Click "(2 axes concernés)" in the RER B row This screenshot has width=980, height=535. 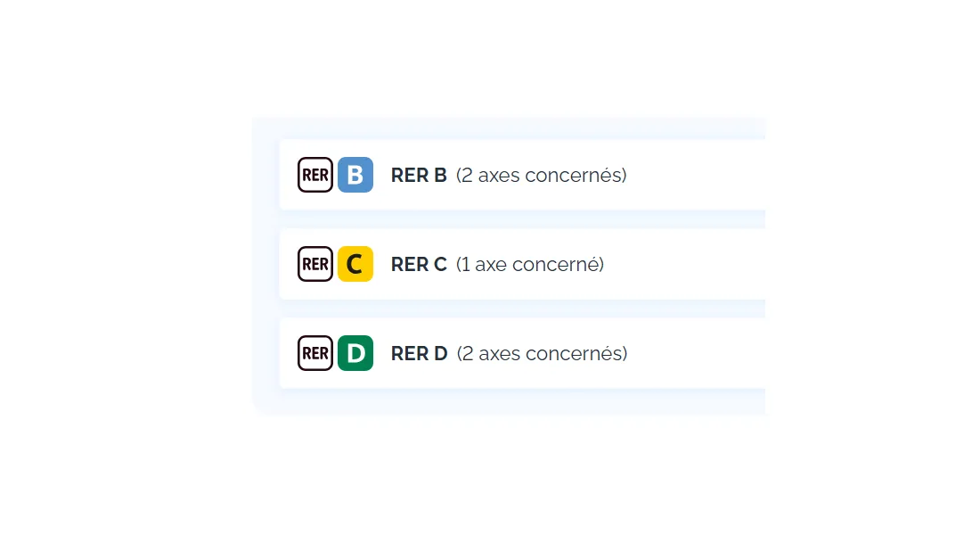point(542,175)
